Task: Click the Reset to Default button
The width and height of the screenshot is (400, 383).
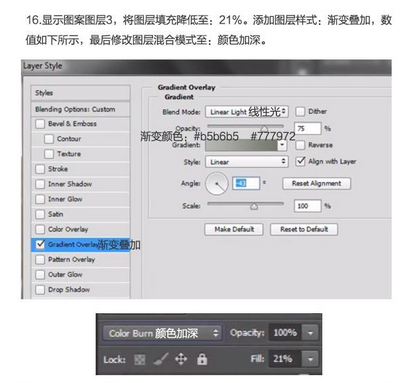Action: tap(304, 229)
